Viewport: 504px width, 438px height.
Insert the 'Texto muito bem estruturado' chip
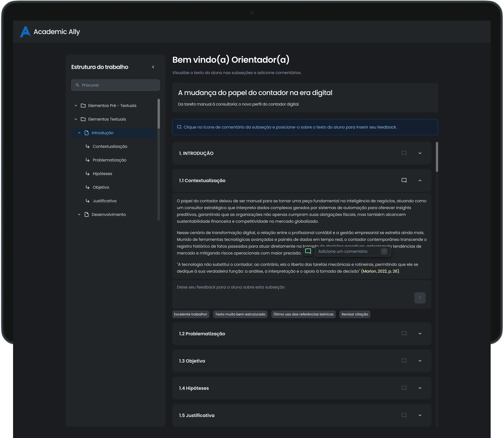240,314
